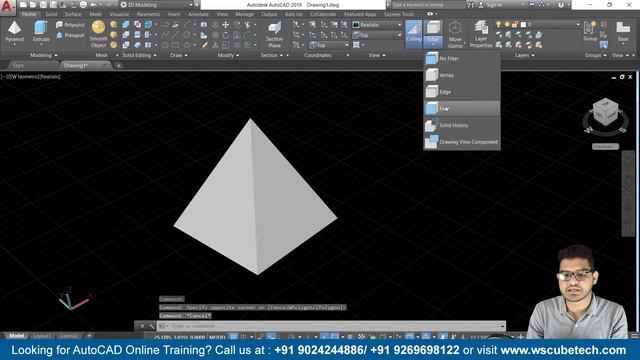640x360 pixels.
Task: Click Save in Quick Access toolbar
Action: 43,5
